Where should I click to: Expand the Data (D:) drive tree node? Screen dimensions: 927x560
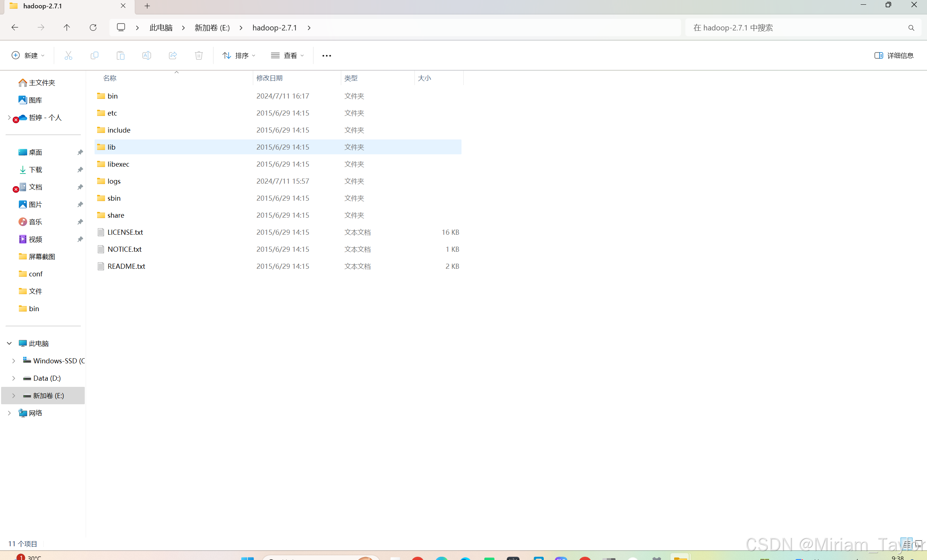(13, 379)
